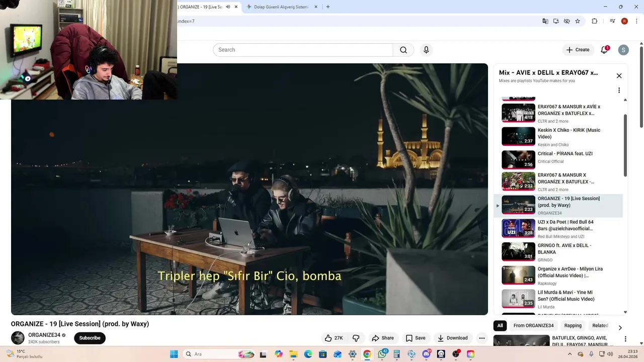
Task: Play Lil Murda & Mavi - Yine Mi Sen?
Action: pos(558,299)
